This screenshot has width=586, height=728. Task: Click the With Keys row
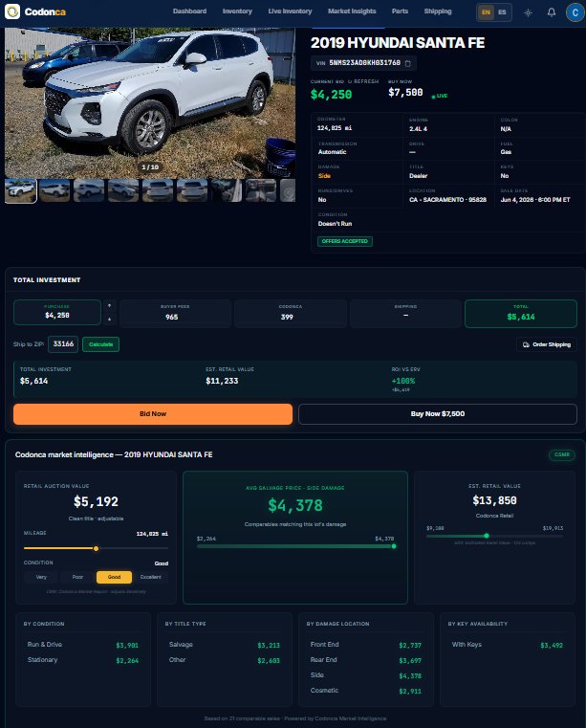tap(508, 645)
